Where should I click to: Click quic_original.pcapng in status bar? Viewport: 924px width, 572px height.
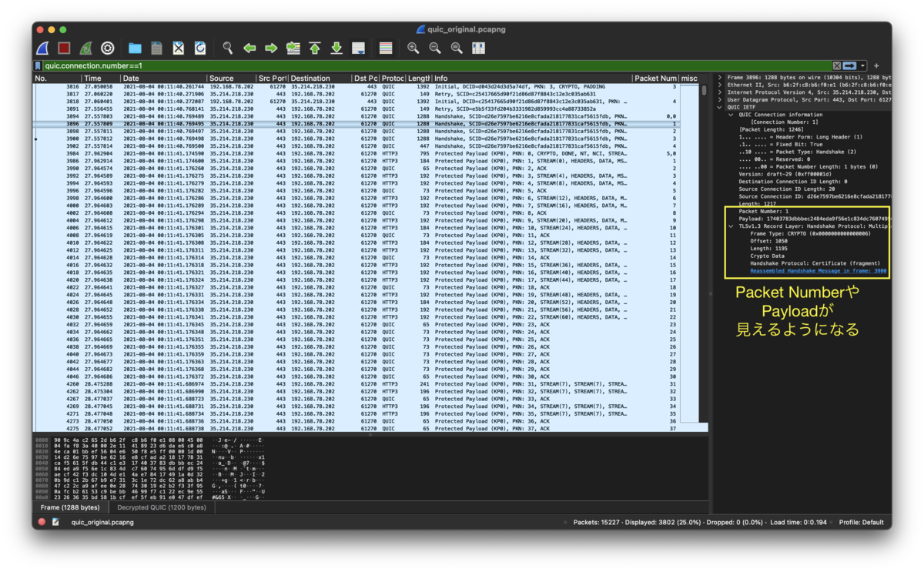click(102, 522)
